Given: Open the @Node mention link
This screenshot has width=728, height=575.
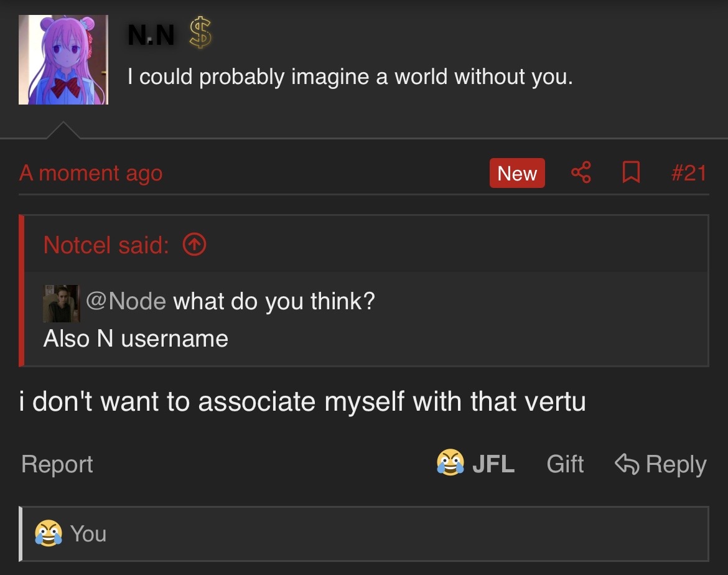Looking at the screenshot, I should (126, 301).
